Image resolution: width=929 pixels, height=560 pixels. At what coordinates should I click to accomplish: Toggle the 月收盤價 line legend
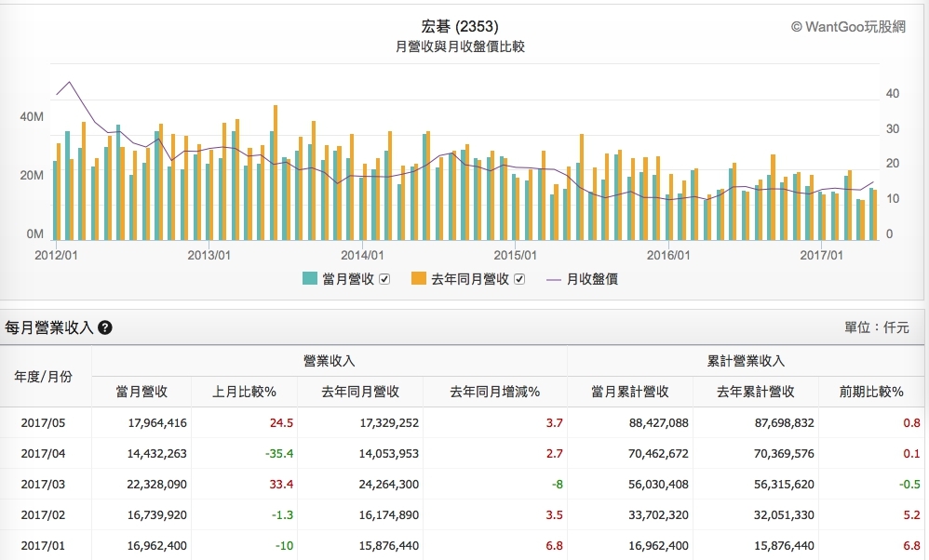tap(582, 279)
